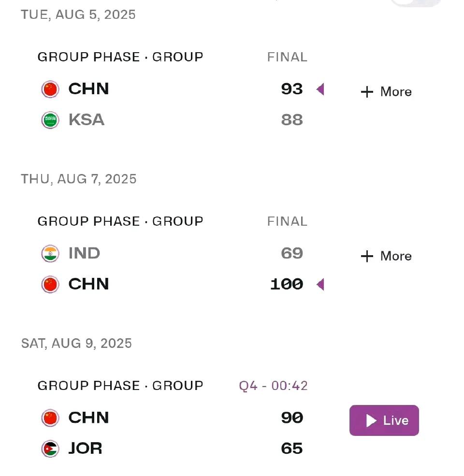This screenshot has width=464, height=476.
Task: Open the KSA team name link
Action: (87, 120)
